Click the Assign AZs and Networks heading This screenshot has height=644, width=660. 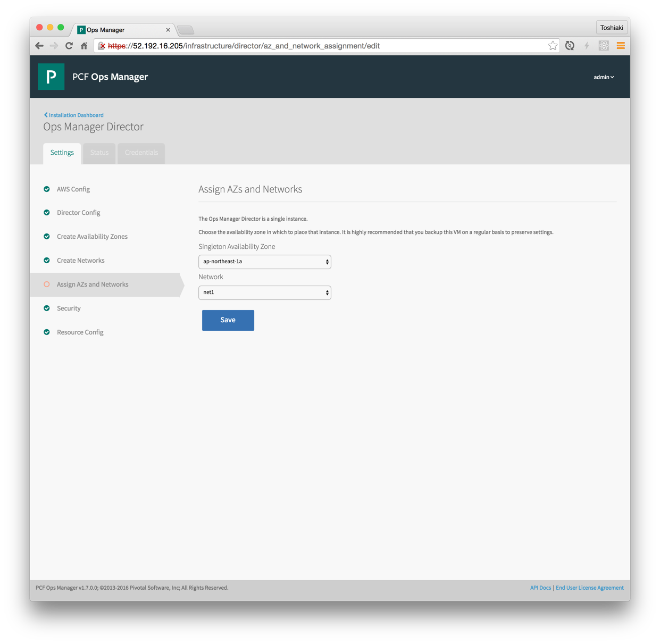[250, 189]
